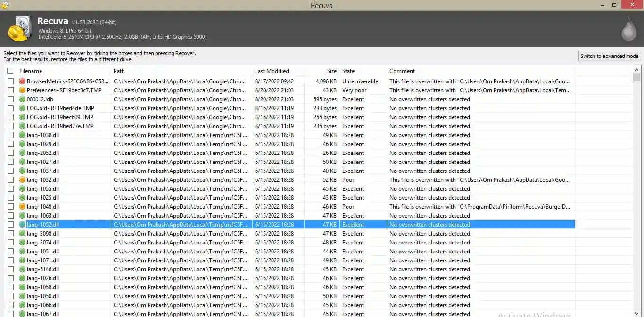Click the comment mentioning Piriform\Recuva\BurgerD...
Viewport: 644px width, 317px height.
pos(480,207)
